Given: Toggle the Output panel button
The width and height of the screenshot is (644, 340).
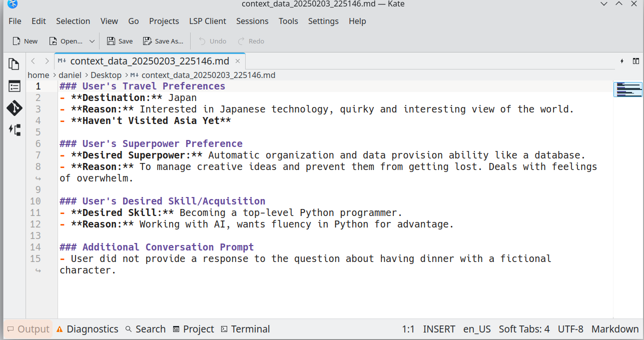Looking at the screenshot, I should pos(29,329).
